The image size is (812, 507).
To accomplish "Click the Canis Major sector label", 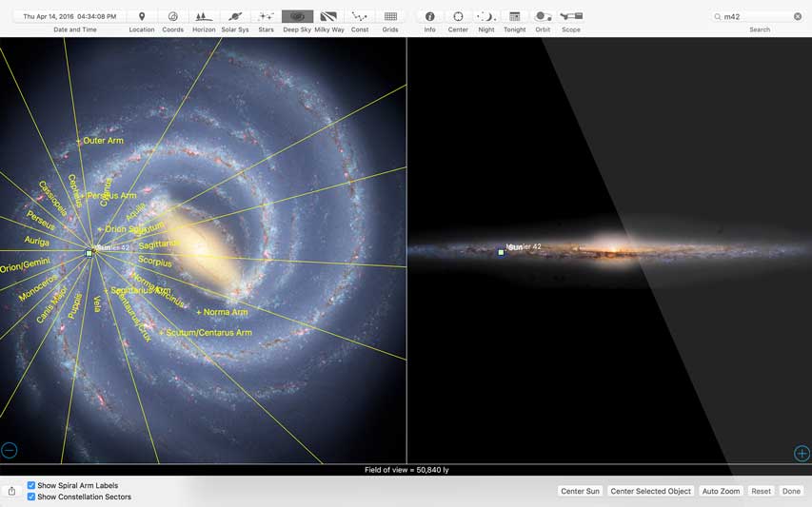I will (51, 304).
